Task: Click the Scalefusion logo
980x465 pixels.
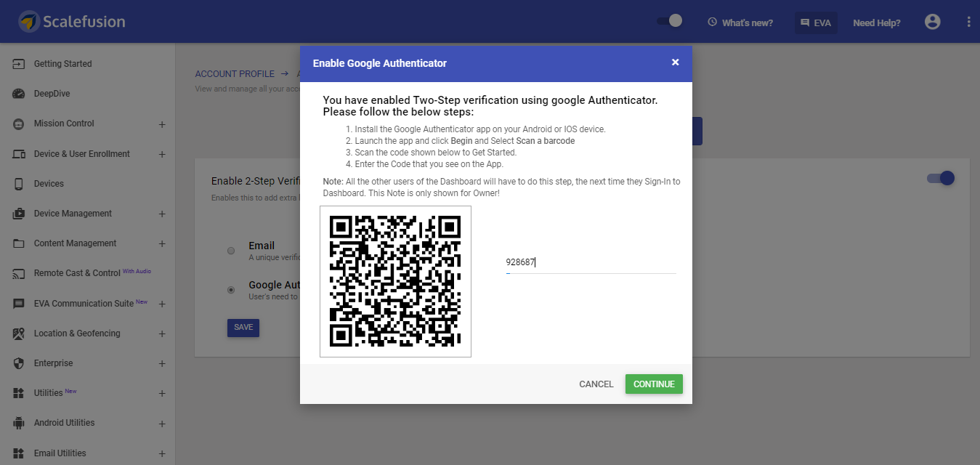Action: click(x=72, y=22)
